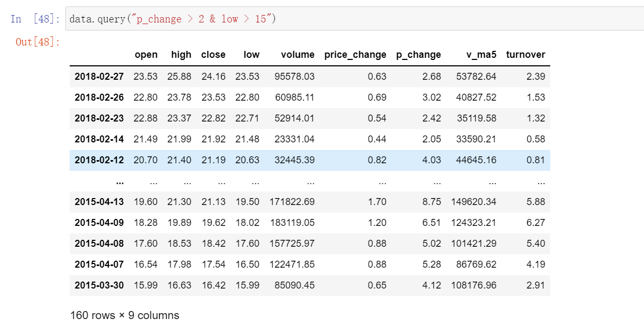Click the 'volume' column header

point(297,55)
